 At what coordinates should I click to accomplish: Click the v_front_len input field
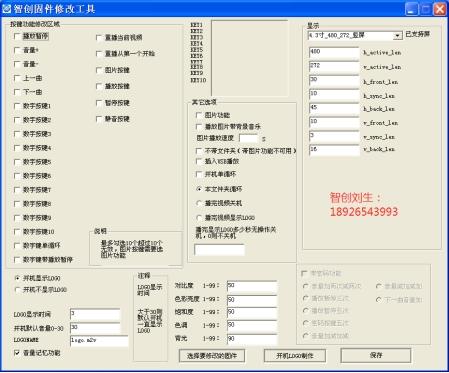(334, 123)
